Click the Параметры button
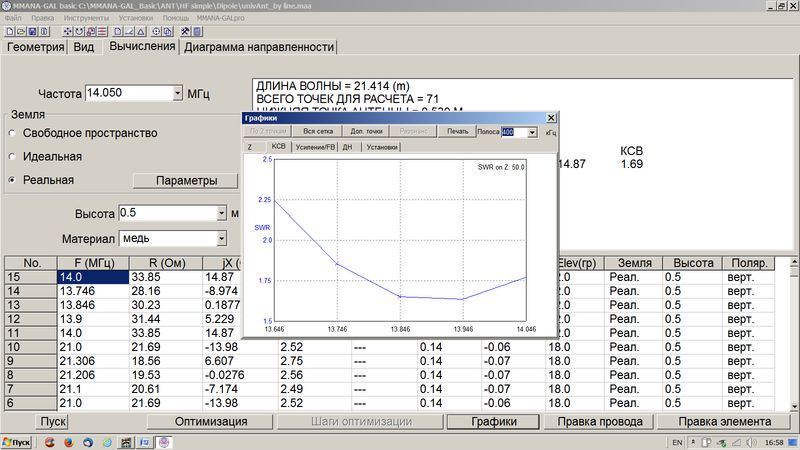The width and height of the screenshot is (800, 450). tap(186, 181)
